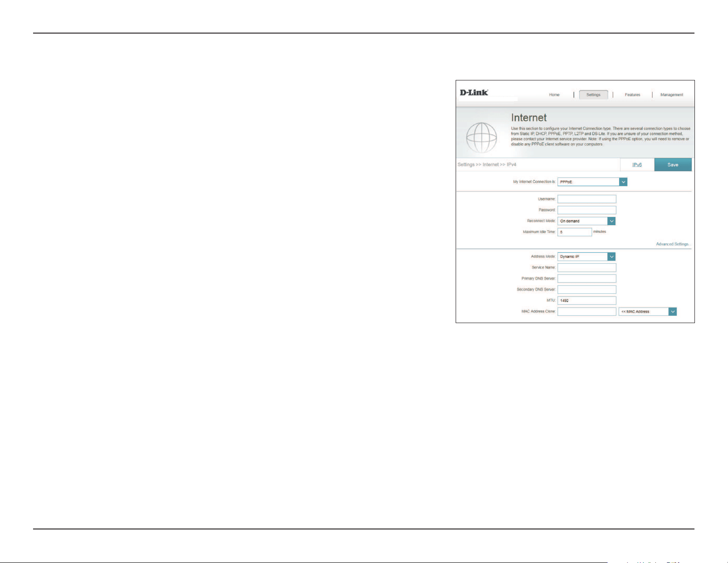The image size is (728, 563).
Task: Click the Username input field
Action: (x=587, y=199)
